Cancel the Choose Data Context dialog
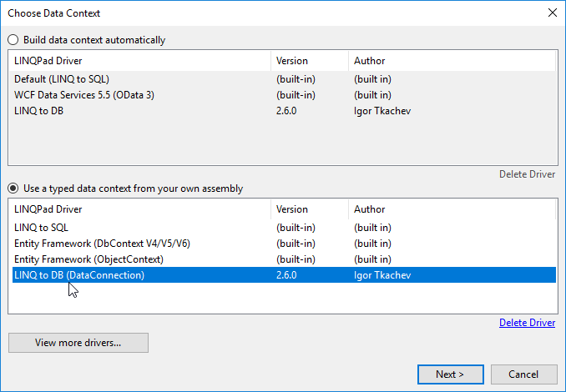566x392 pixels. coord(523,374)
